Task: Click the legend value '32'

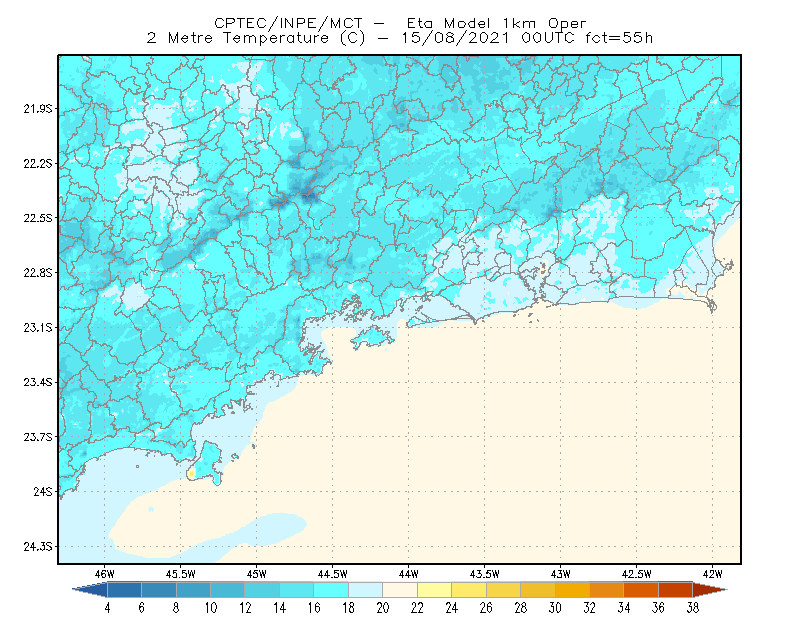Action: 589,608
